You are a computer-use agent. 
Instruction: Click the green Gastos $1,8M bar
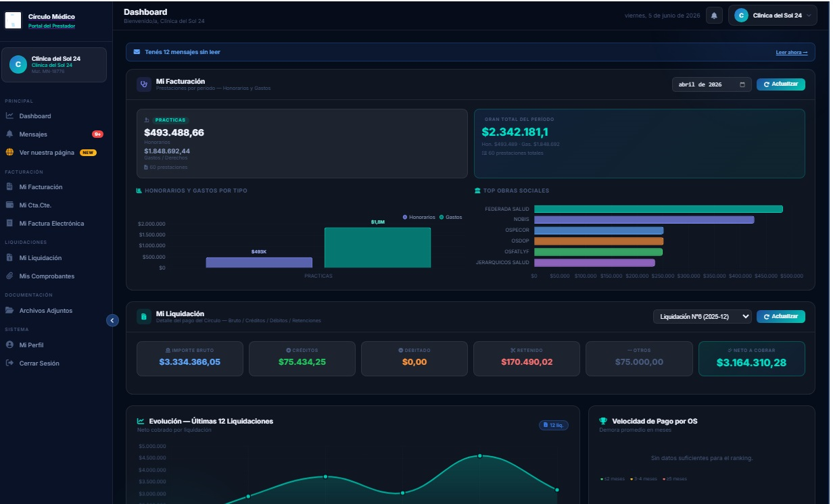click(377, 248)
